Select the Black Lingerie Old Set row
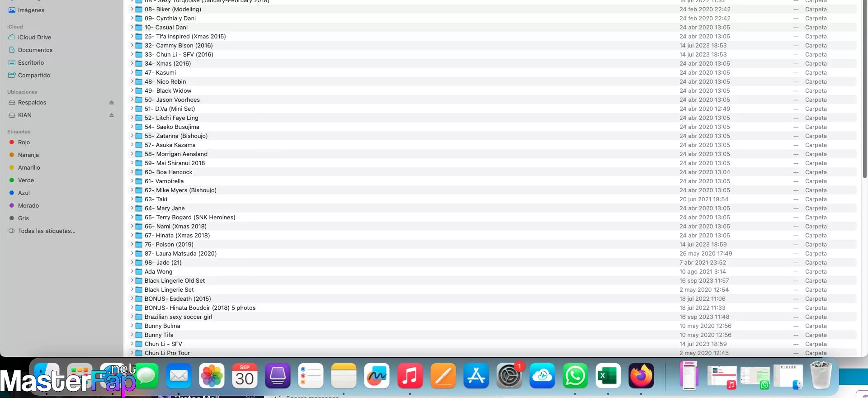 [x=493, y=280]
